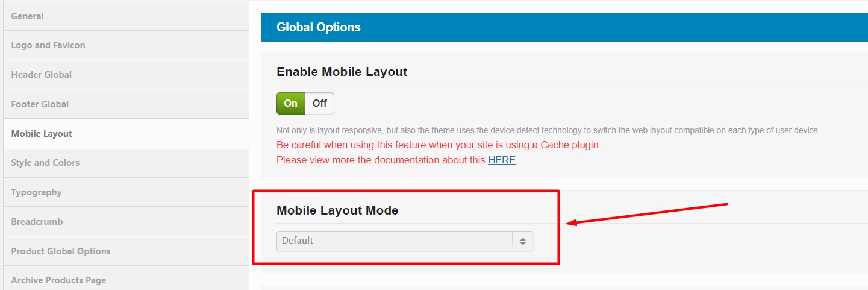Select the Header Global tab
Image resolution: width=868 pixels, height=290 pixels.
(42, 75)
